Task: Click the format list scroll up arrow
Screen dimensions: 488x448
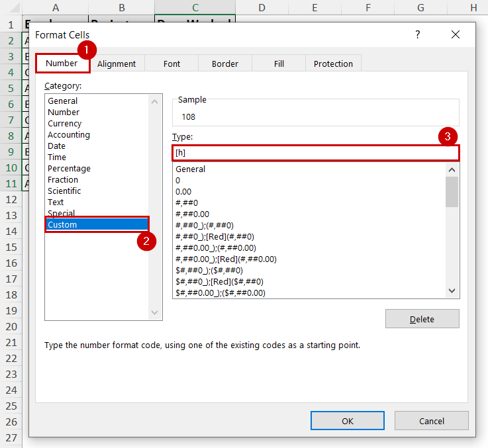Action: pyautogui.click(x=452, y=170)
